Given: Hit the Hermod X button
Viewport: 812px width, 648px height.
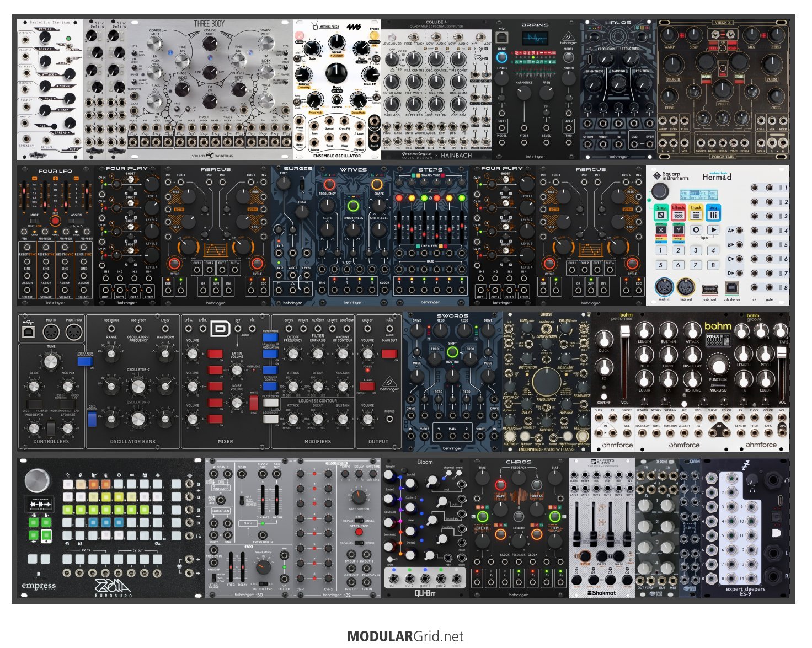Looking at the screenshot, I should pyautogui.click(x=661, y=231).
